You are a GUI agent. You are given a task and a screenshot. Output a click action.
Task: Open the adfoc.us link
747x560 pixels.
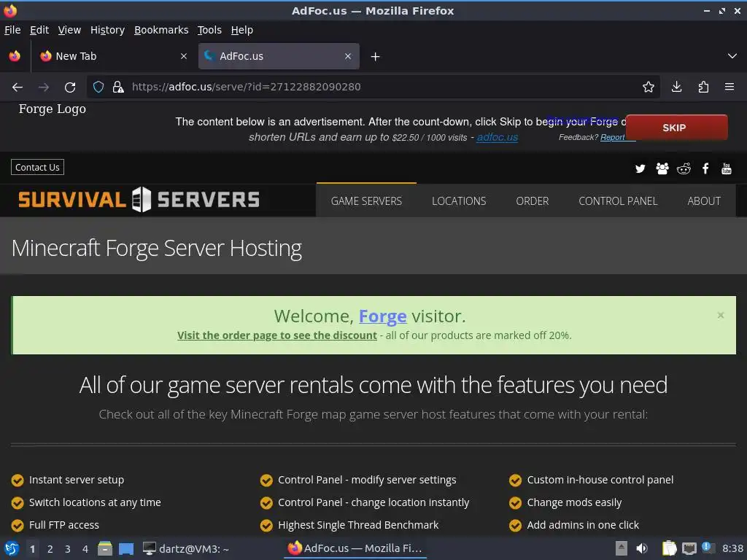(497, 137)
